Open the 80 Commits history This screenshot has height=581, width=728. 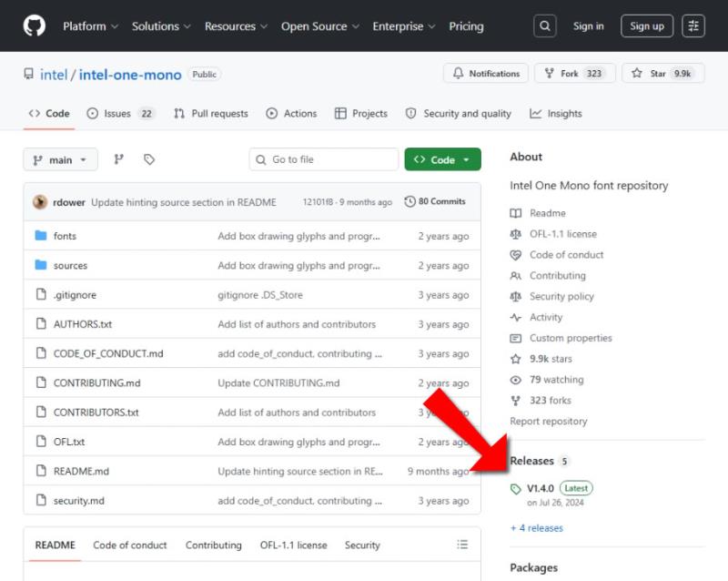pyautogui.click(x=435, y=201)
